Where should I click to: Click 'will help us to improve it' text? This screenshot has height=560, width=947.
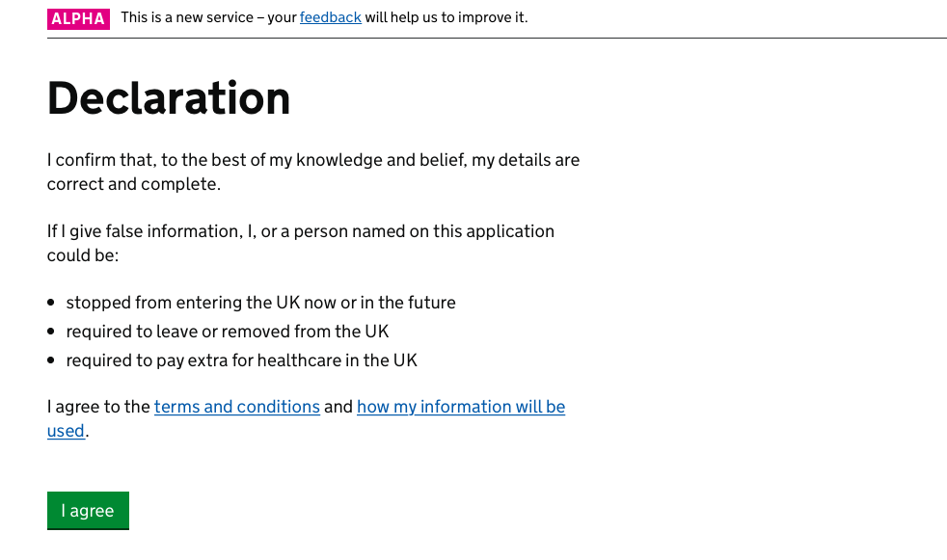[446, 17]
